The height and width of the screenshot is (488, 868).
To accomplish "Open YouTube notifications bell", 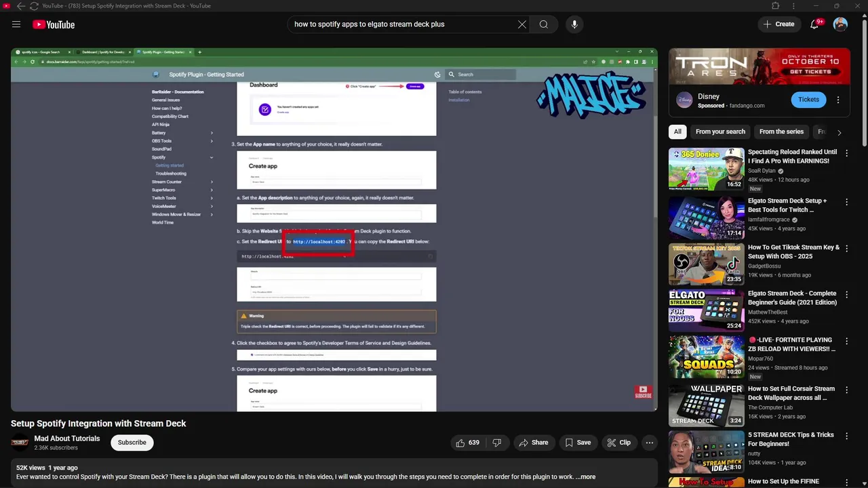I will 814,24.
